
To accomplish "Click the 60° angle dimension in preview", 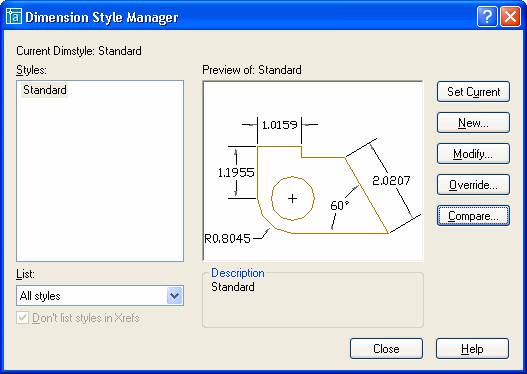I will 339,205.
